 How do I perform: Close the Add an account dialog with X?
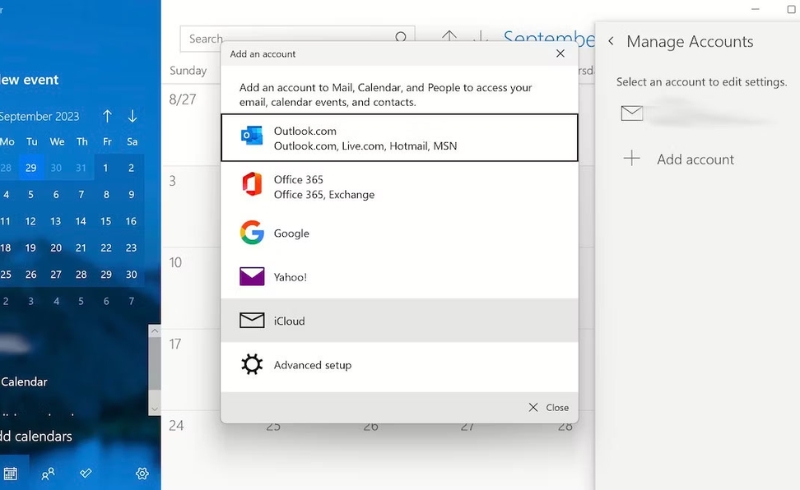coord(560,54)
